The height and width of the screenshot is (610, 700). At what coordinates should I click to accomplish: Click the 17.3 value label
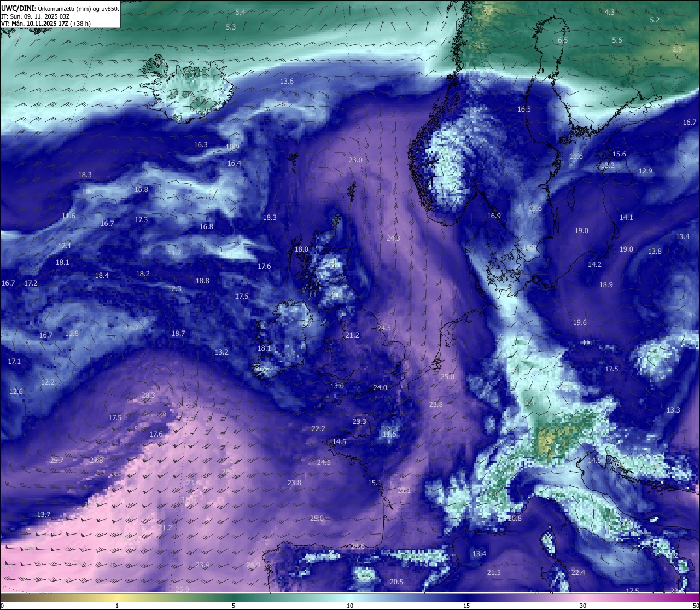pyautogui.click(x=141, y=219)
